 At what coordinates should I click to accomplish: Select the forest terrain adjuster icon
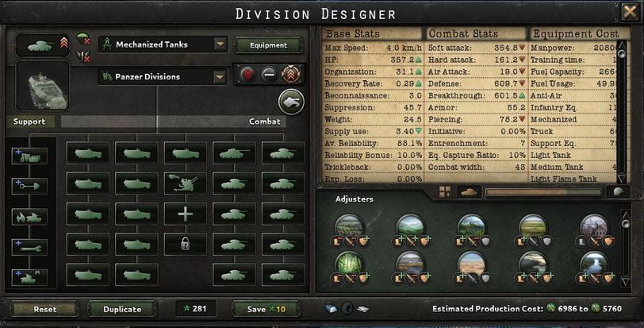[x=349, y=263]
